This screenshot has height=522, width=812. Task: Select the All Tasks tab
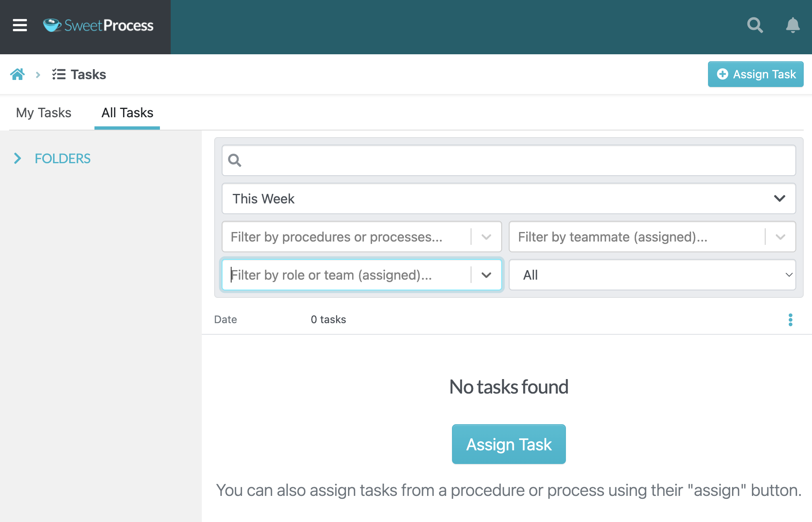[127, 113]
